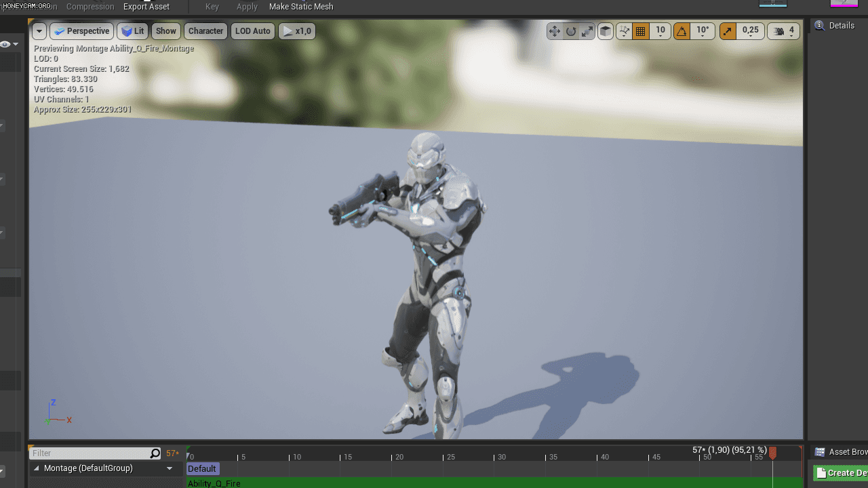Click the Details magnifier info icon

(819, 26)
